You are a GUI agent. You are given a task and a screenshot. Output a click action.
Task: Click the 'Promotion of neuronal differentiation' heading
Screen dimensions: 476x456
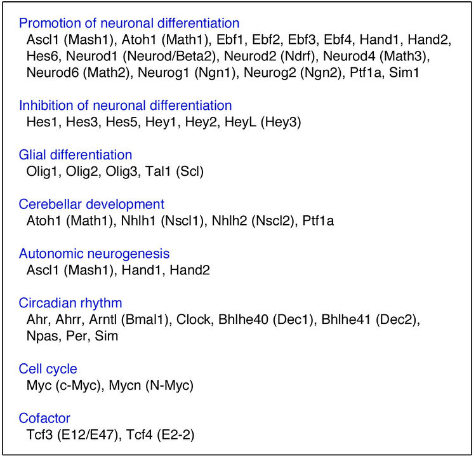coord(129,23)
